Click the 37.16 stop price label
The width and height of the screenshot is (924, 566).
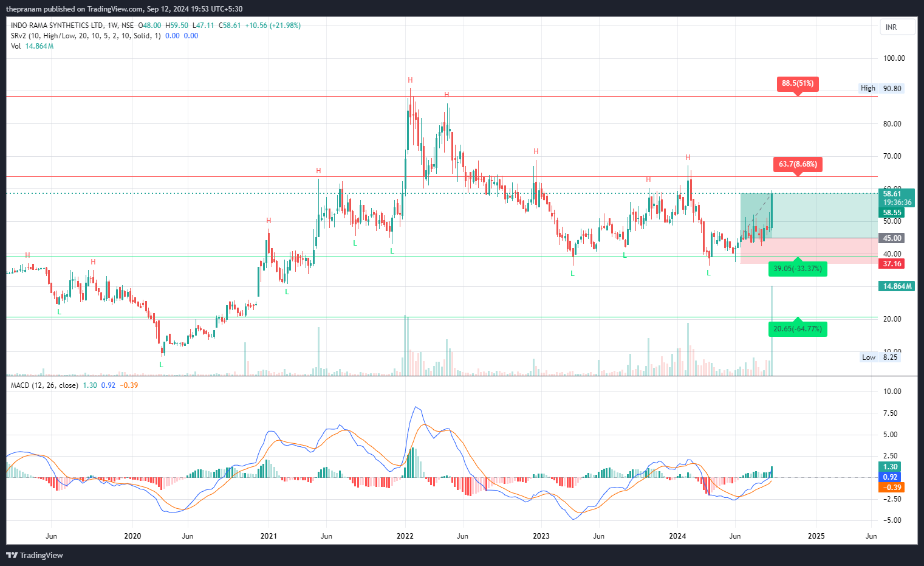point(891,264)
